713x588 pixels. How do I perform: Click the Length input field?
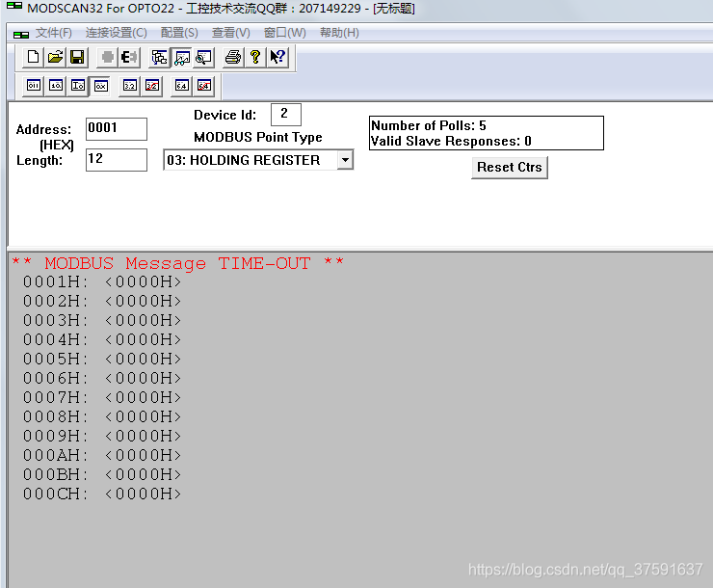pyautogui.click(x=117, y=160)
